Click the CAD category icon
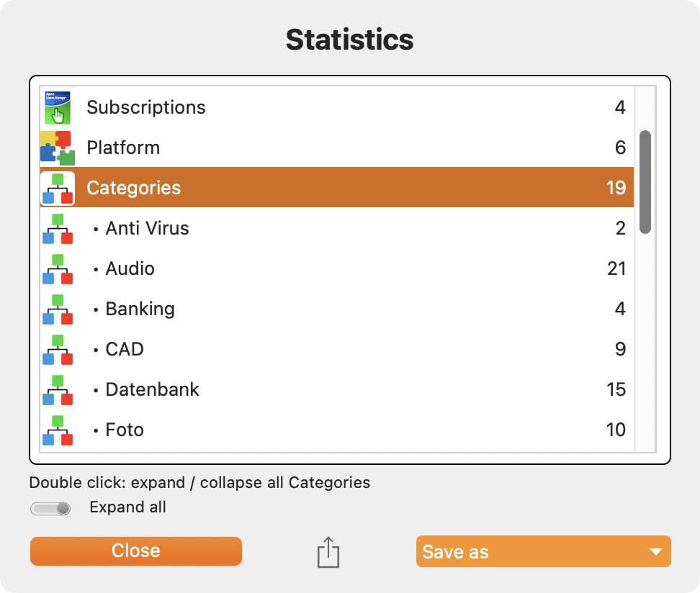The width and height of the screenshot is (700, 593). (x=58, y=349)
